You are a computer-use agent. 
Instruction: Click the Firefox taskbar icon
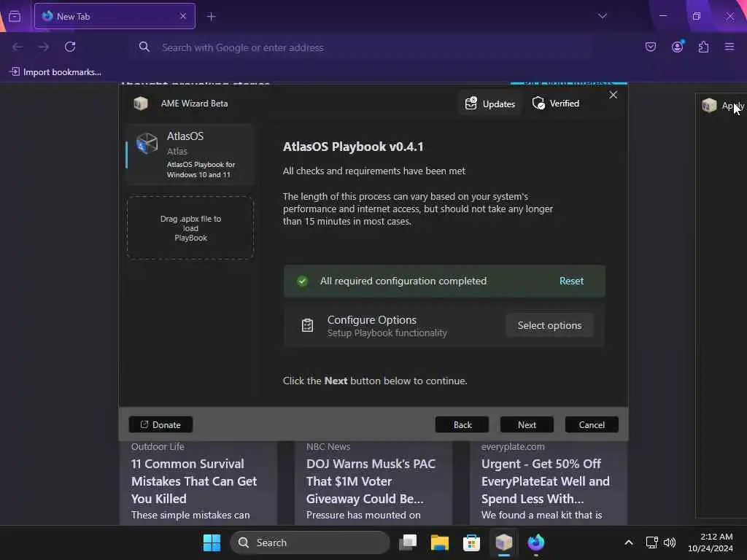click(536, 542)
